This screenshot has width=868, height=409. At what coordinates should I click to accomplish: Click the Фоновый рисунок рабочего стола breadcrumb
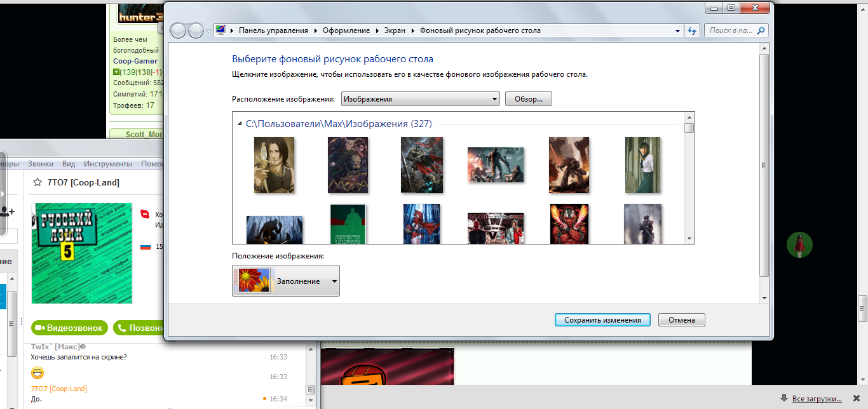point(480,30)
